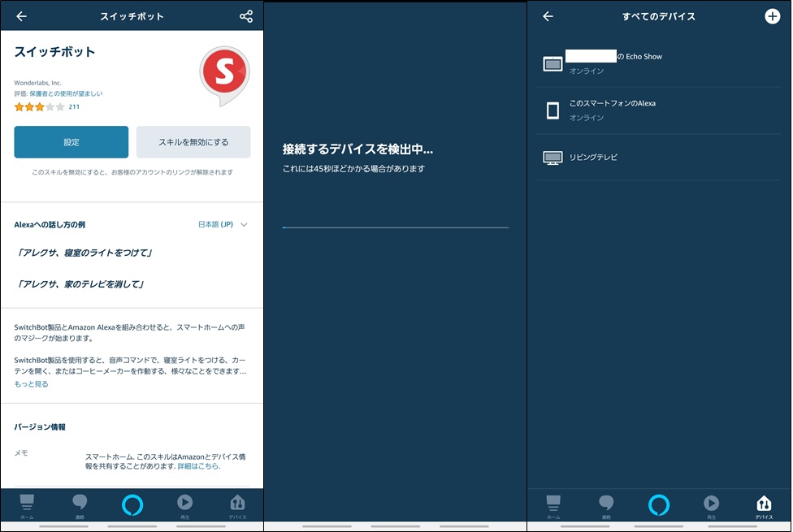Tap active デバイス tab in devices screen
The width and height of the screenshot is (793, 532).
click(765, 506)
